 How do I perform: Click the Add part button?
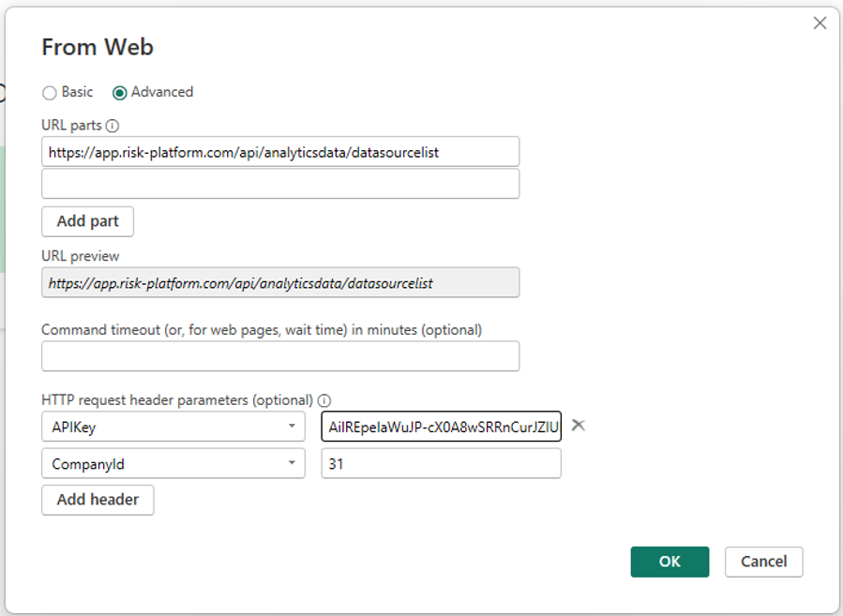(x=87, y=221)
